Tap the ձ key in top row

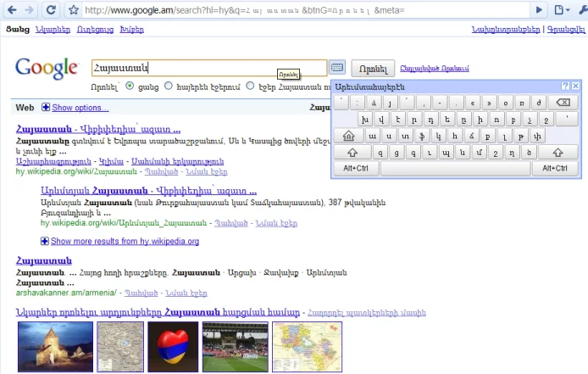tap(374, 103)
